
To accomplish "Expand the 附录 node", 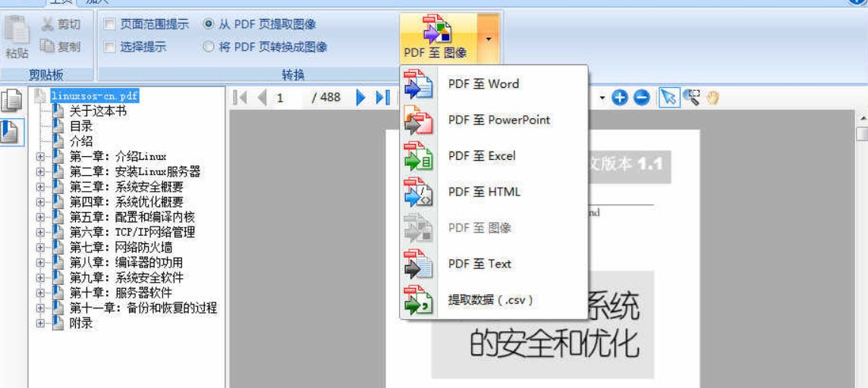I will (40, 324).
